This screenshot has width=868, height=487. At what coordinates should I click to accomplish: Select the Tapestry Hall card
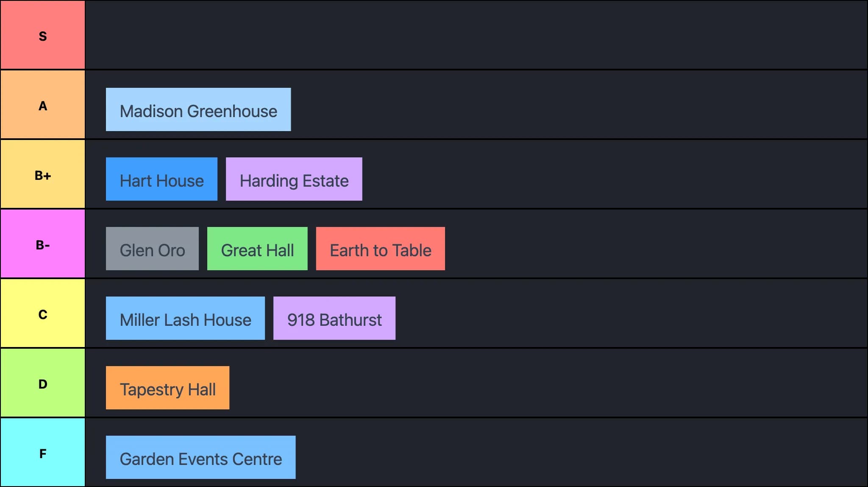coord(167,388)
